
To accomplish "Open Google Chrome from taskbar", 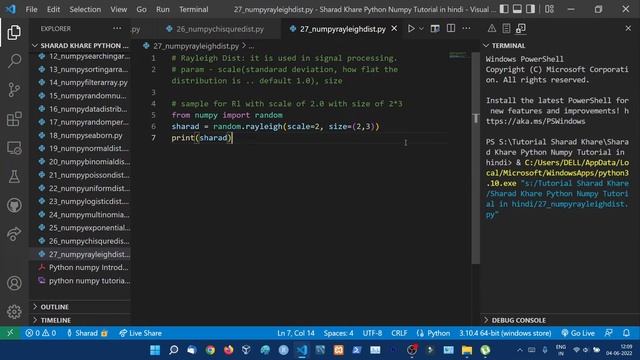I will coord(210,350).
